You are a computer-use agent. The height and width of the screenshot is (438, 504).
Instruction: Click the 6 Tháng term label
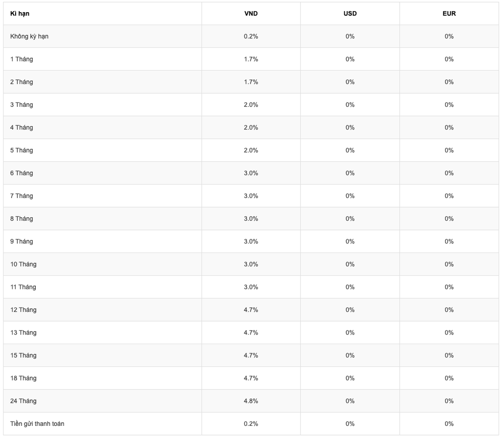[22, 173]
